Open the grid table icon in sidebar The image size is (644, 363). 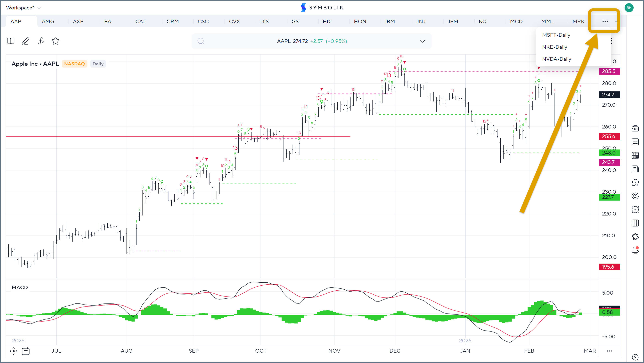[635, 223]
